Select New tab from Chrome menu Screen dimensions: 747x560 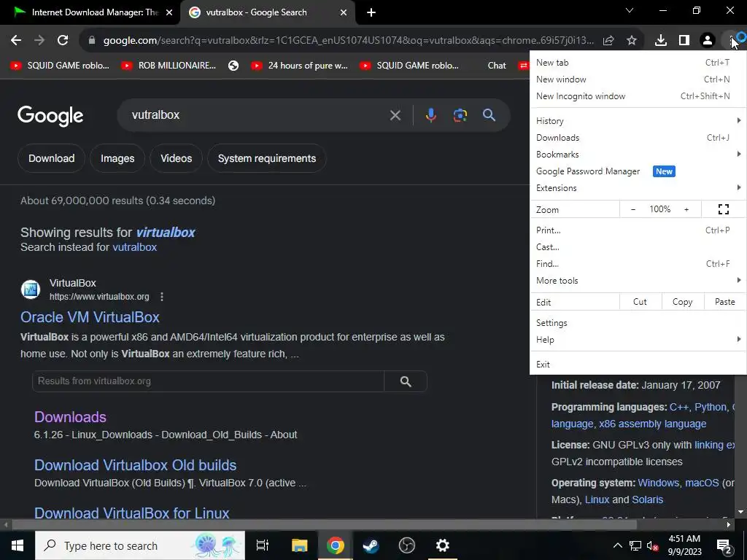click(638, 63)
